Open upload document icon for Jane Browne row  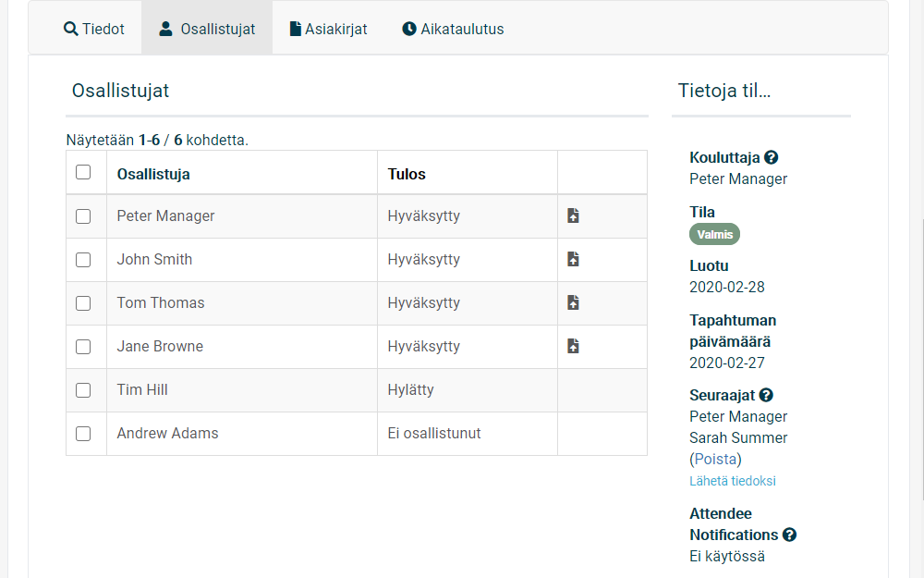573,346
